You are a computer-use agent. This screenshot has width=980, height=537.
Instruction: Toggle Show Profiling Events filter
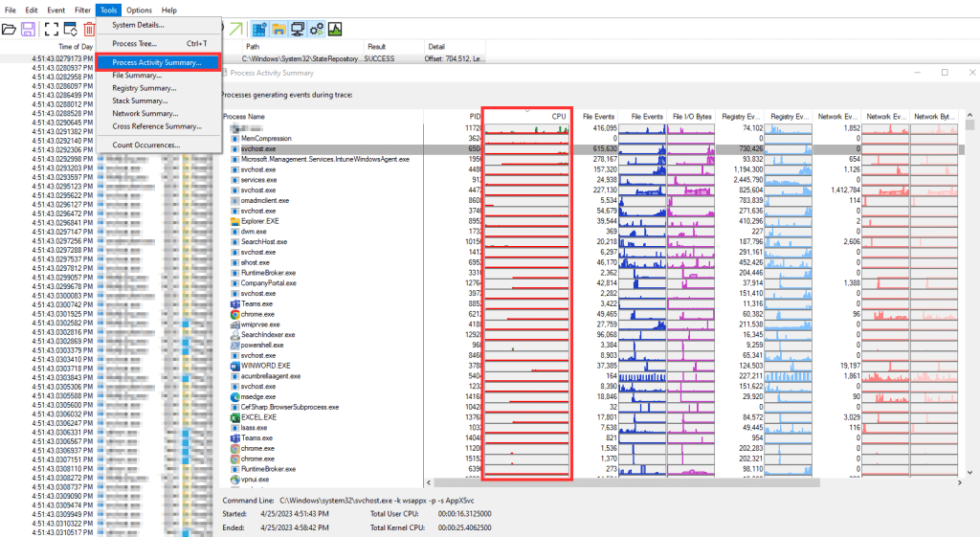[336, 30]
